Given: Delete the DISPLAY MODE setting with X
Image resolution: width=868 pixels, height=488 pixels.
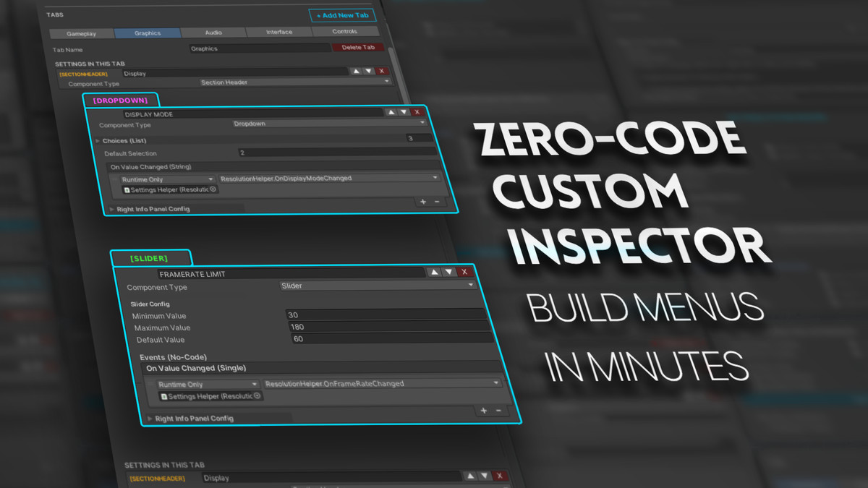Looking at the screenshot, I should pyautogui.click(x=417, y=111).
